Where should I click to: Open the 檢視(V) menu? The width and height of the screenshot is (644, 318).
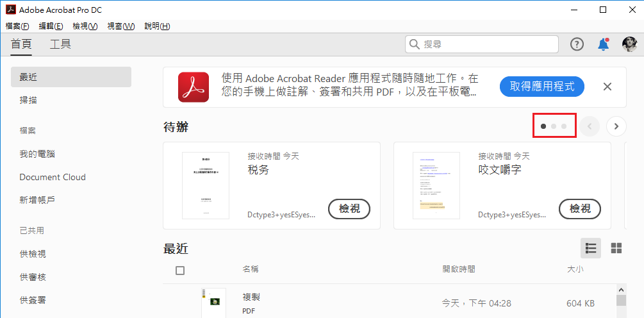[x=85, y=26]
